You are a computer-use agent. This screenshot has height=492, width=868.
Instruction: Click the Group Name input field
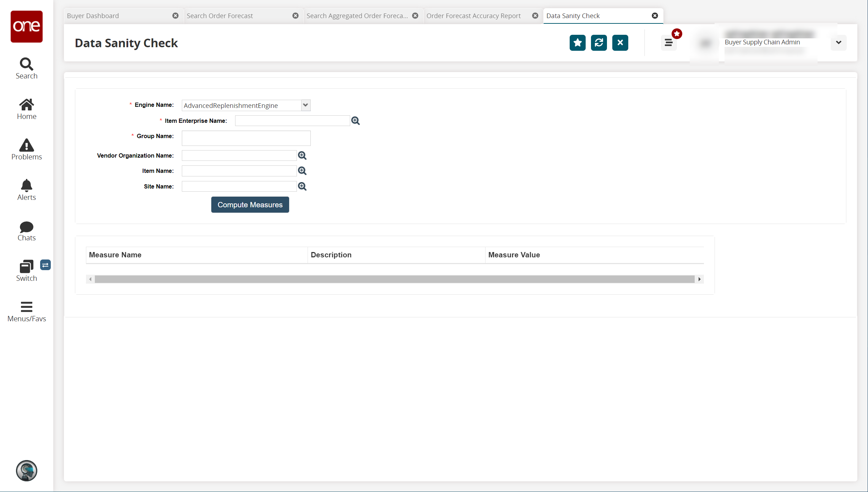[x=246, y=138]
